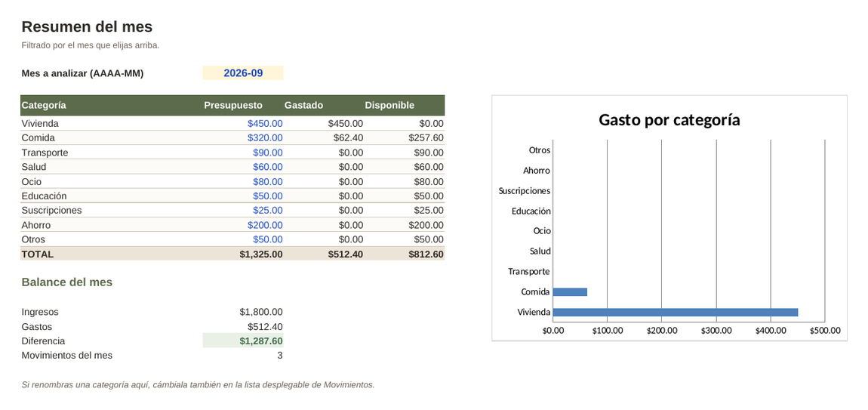This screenshot has width=868, height=410.
Task: Select the Vivienda bar in the chart
Action: pyautogui.click(x=676, y=312)
